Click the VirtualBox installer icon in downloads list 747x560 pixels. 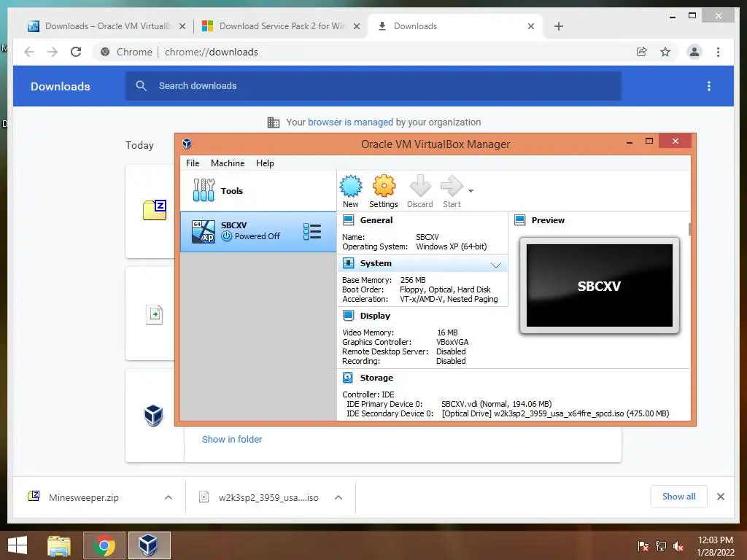pyautogui.click(x=153, y=415)
